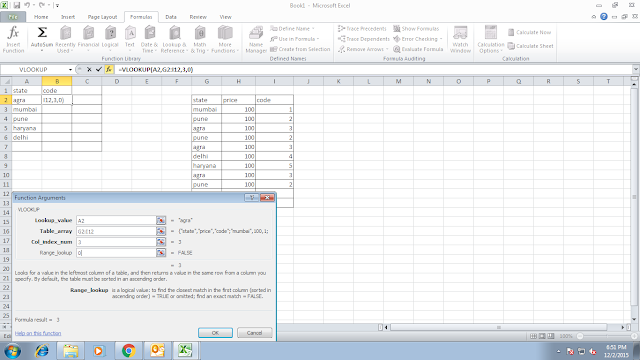Open Recently Used functions
640x360 pixels.
(65, 39)
